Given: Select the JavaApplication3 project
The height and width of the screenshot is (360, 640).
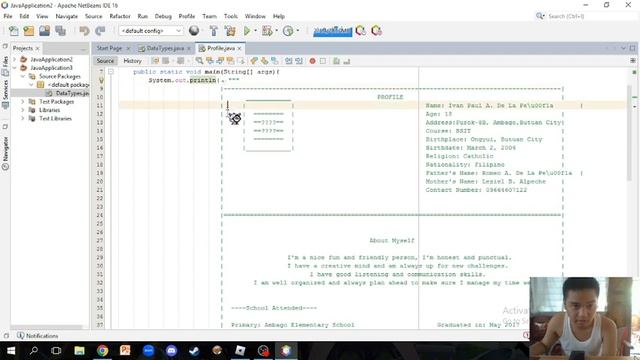Looking at the screenshot, I should (x=51, y=68).
